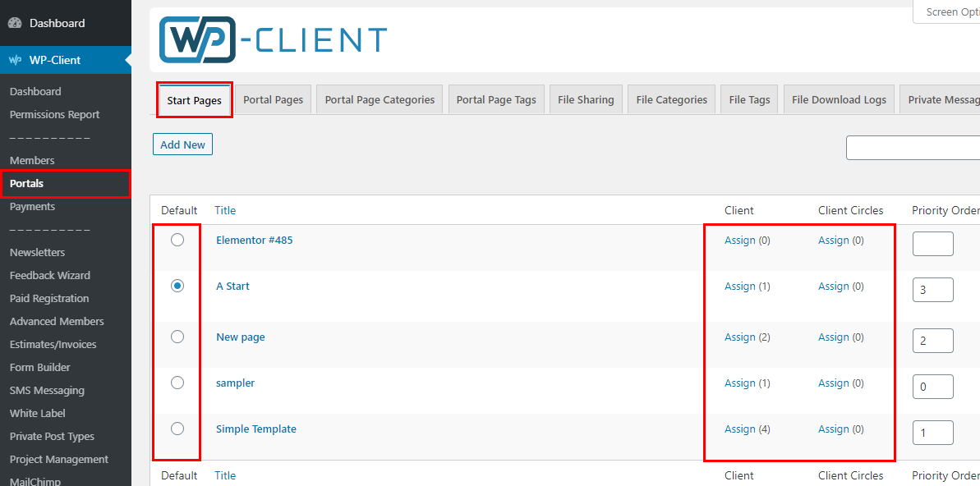Mark Simple Template as default page

tap(177, 429)
